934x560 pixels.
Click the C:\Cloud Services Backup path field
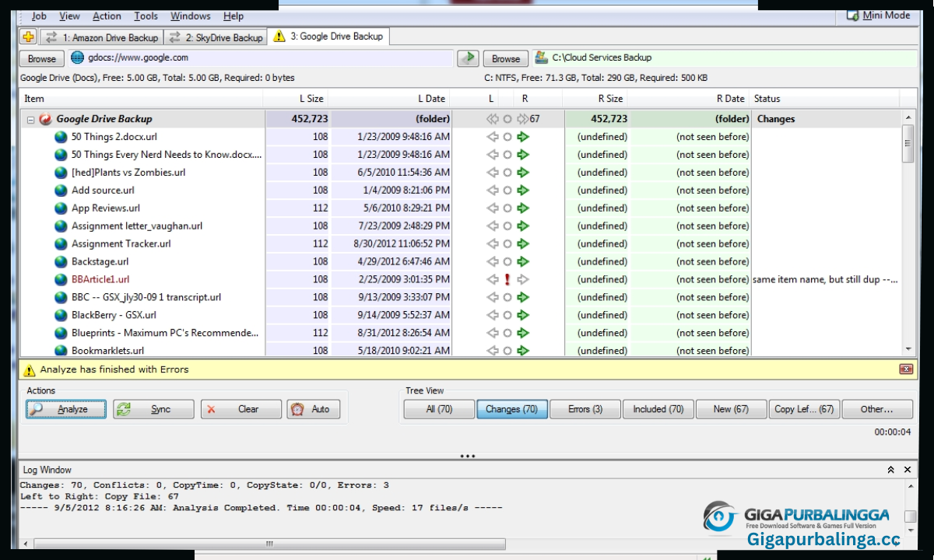tap(724, 58)
